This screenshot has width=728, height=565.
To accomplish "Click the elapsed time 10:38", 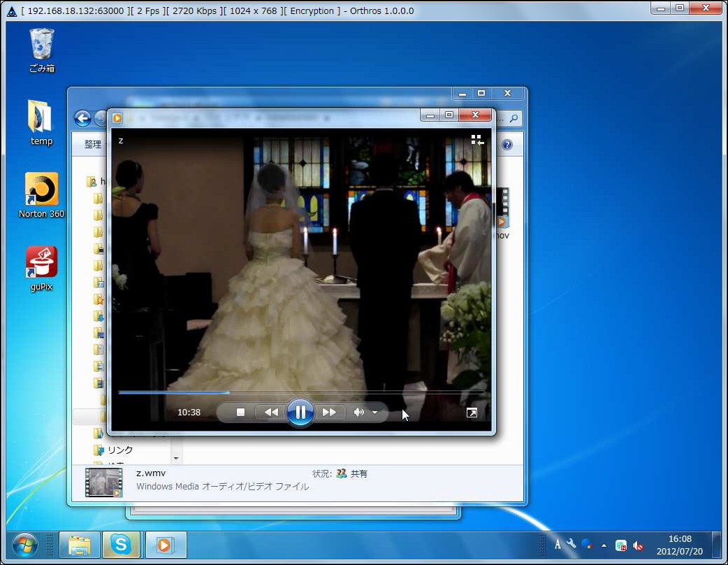I will coord(189,412).
